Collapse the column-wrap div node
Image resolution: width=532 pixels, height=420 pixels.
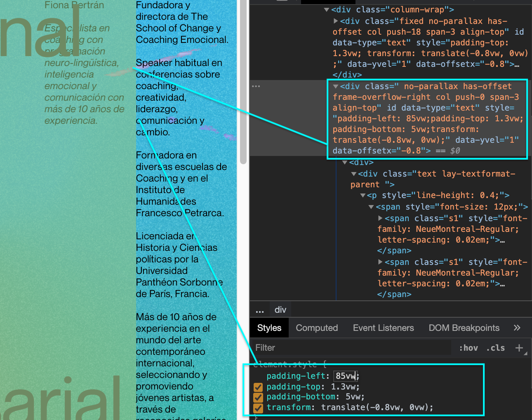pos(327,10)
